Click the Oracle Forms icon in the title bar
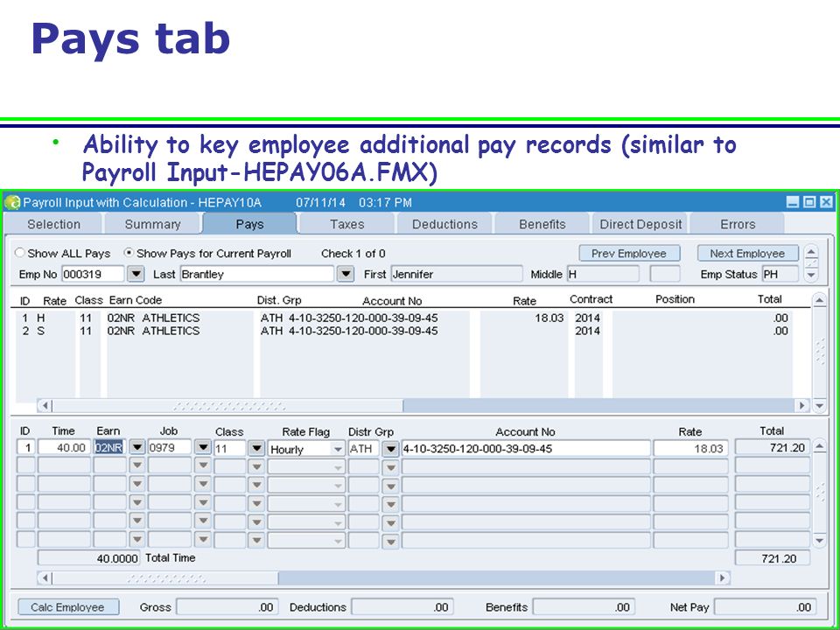Image resolution: width=840 pixels, height=630 pixels. click(x=11, y=202)
